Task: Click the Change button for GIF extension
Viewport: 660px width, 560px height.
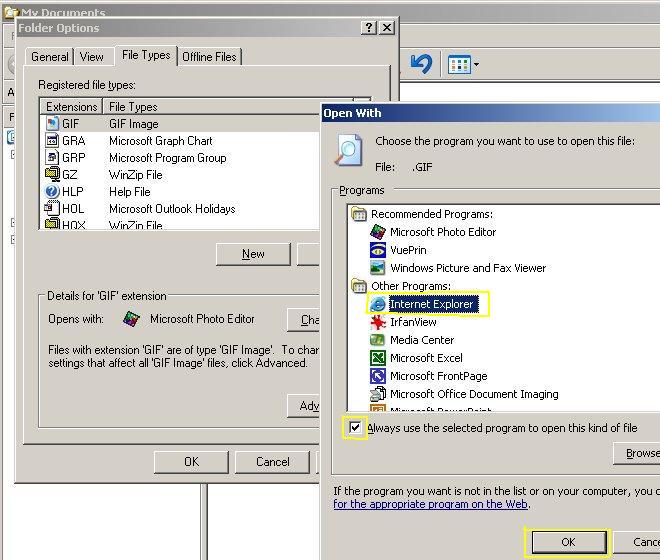Action: coord(304,320)
